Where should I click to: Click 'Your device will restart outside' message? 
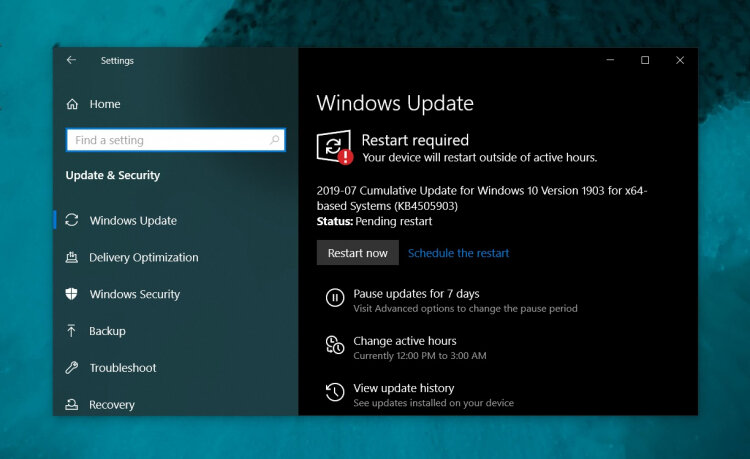pyautogui.click(x=480, y=158)
